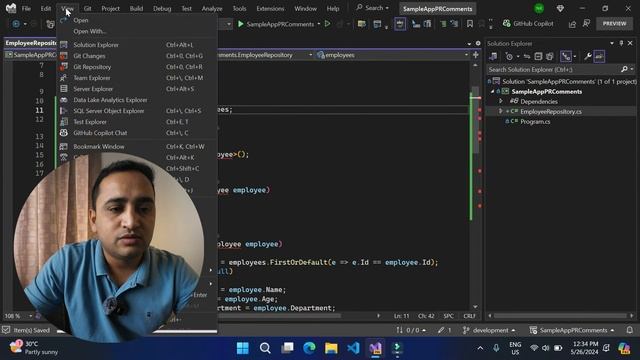The width and height of the screenshot is (640, 360).
Task: Click the Visual Studio logo icon
Action: point(11,8)
